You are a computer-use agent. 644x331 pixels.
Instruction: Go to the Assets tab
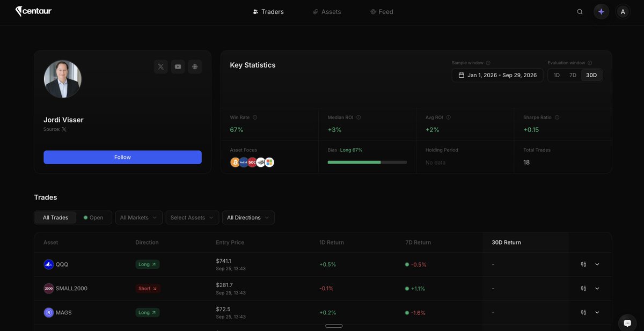point(327,12)
